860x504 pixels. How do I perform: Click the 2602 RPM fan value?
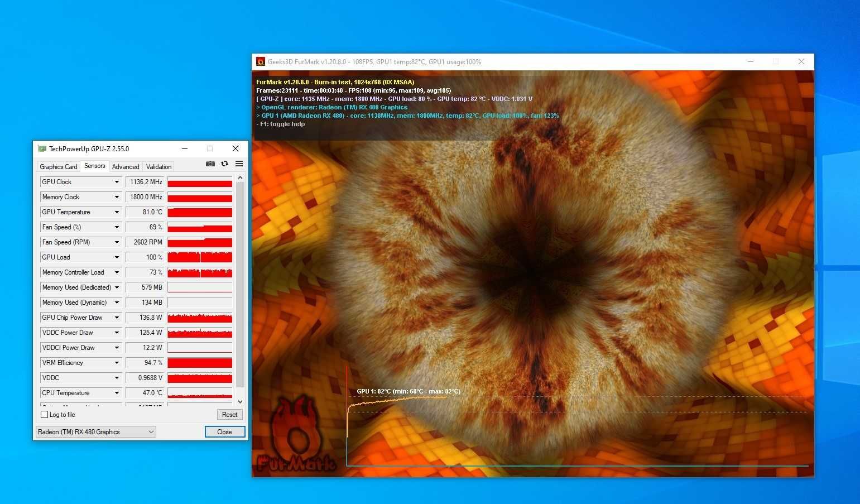coord(145,242)
